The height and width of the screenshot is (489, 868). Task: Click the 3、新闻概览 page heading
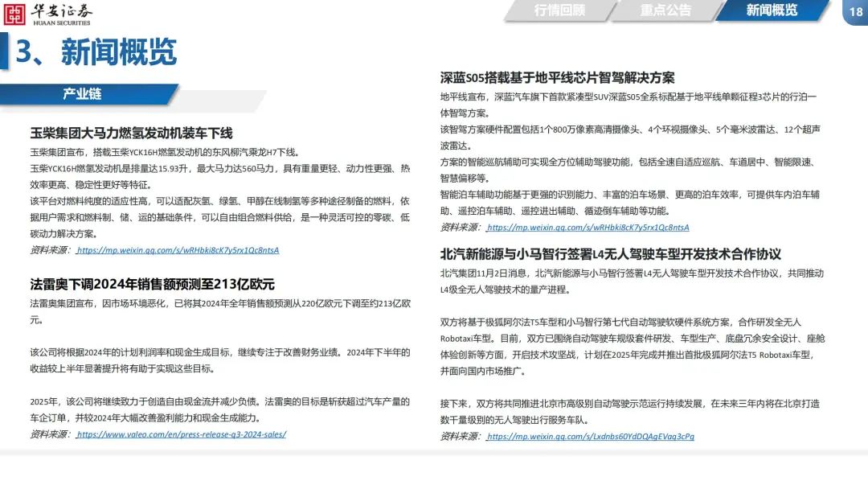(96, 52)
